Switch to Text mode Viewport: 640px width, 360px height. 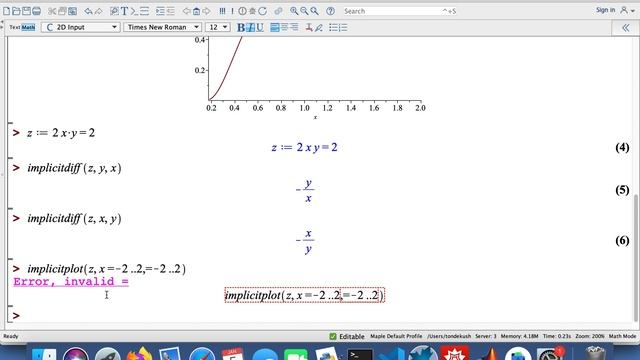coord(15,27)
